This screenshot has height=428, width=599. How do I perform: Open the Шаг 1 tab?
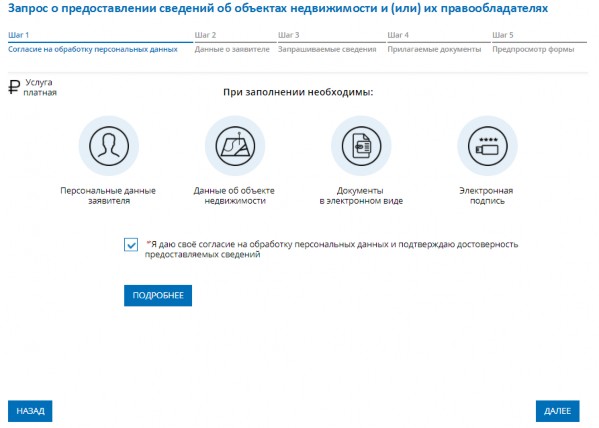coord(100,42)
